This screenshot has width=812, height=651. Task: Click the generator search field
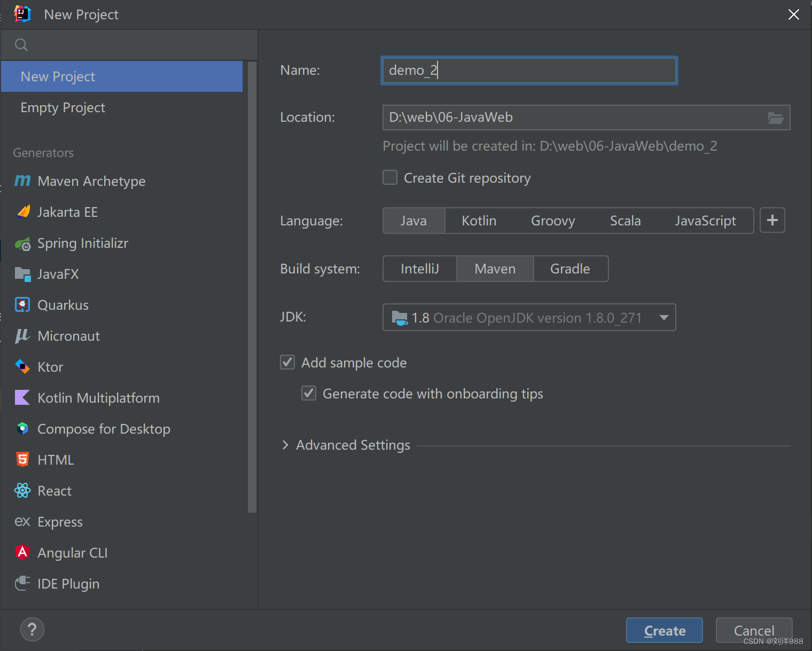tap(129, 45)
